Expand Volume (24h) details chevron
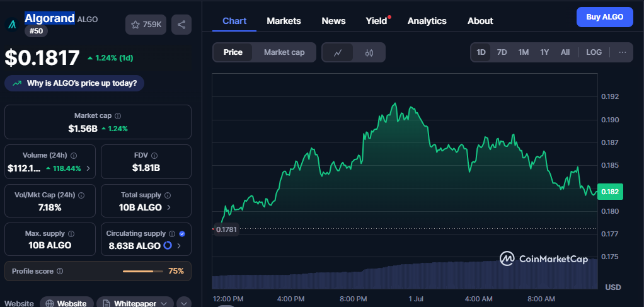Image resolution: width=644 pixels, height=307 pixels. point(88,168)
